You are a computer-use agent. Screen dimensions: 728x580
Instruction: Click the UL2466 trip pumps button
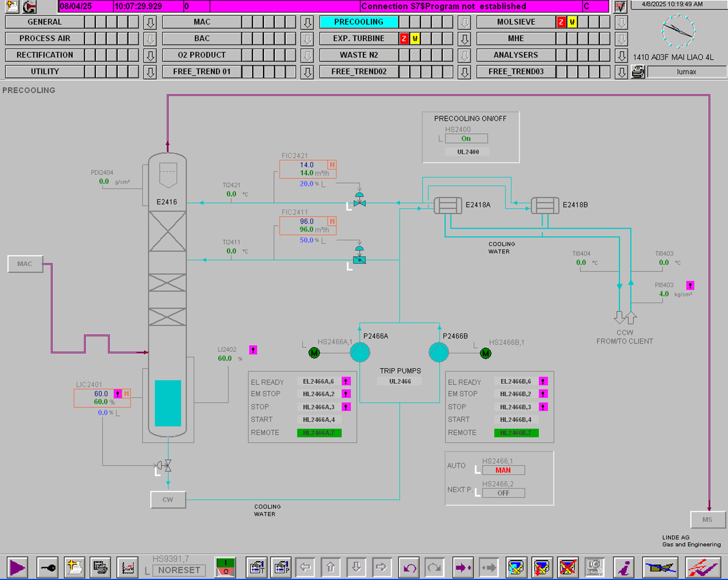400,382
